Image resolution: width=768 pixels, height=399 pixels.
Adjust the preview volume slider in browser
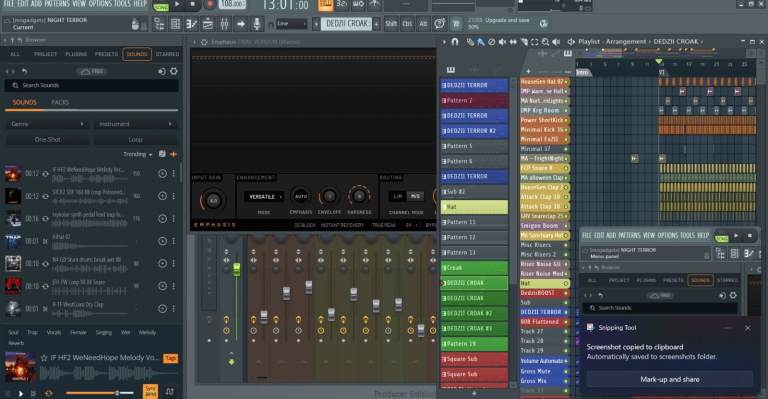coord(100,393)
